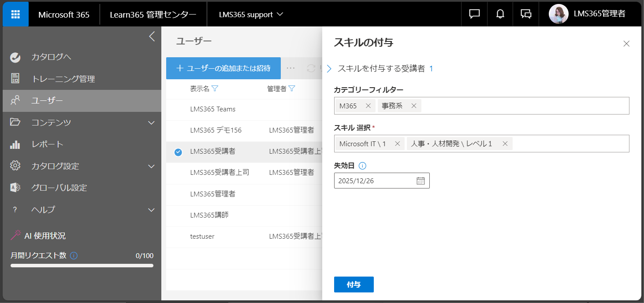Image resolution: width=644 pixels, height=303 pixels.
Task: Click the ユーザー people icon
Action: pos(15,100)
